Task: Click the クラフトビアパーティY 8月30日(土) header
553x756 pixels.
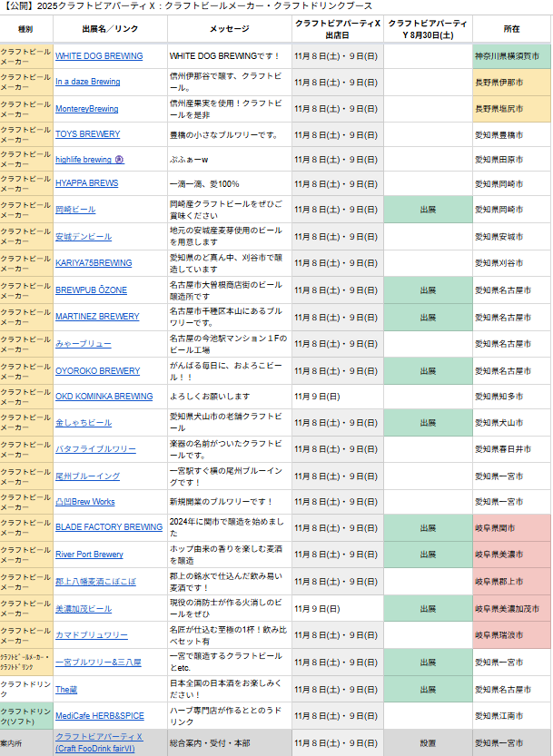Action: 428,29
